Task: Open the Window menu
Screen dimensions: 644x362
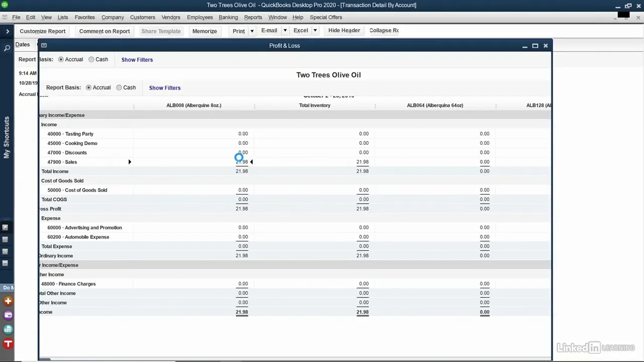Action: [x=277, y=17]
